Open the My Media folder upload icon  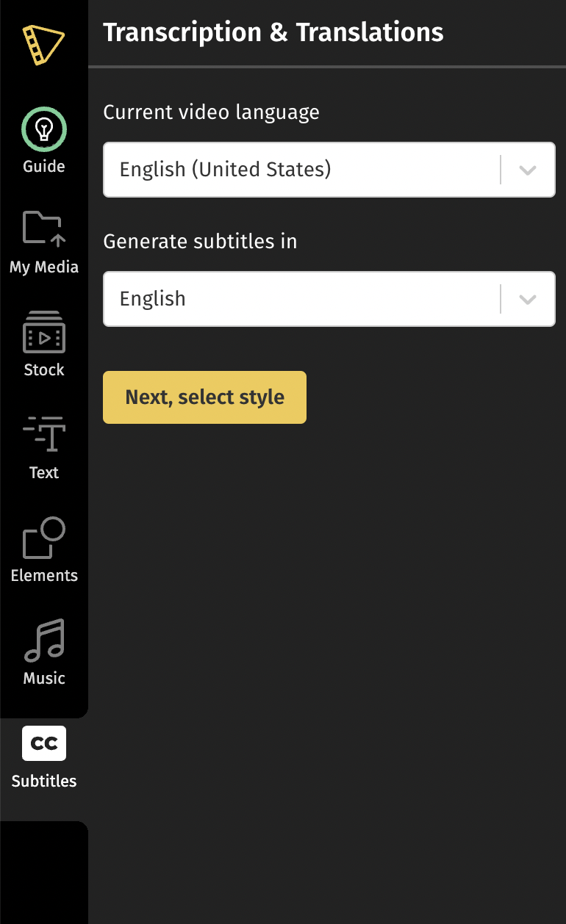(44, 228)
